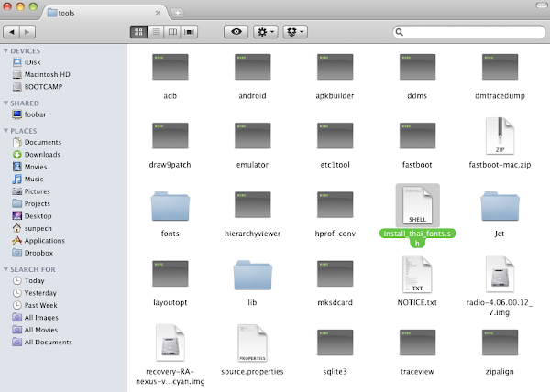Select the hprof-conv executable icon

[x=335, y=204]
